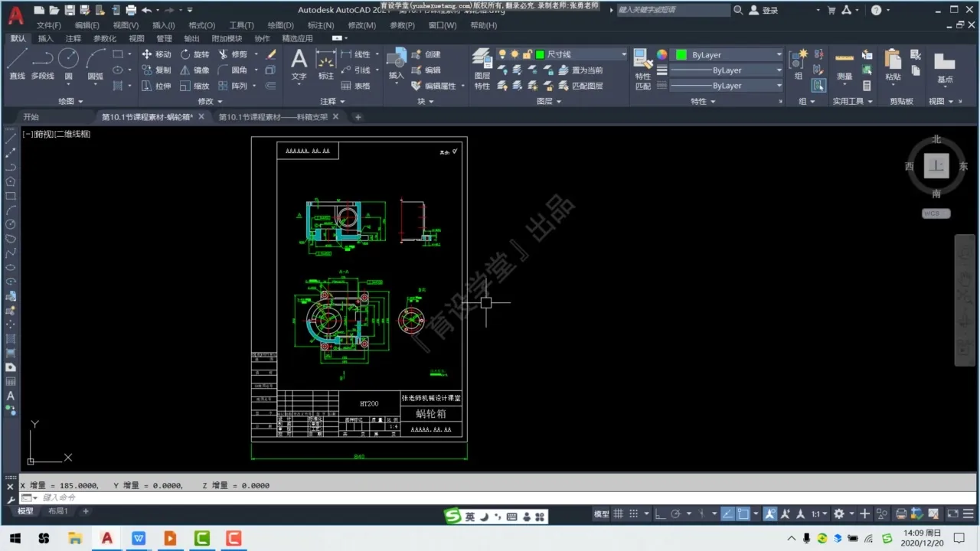The height and width of the screenshot is (551, 980).
Task: Switch to the 注释 ribbon tab
Action: click(x=73, y=38)
